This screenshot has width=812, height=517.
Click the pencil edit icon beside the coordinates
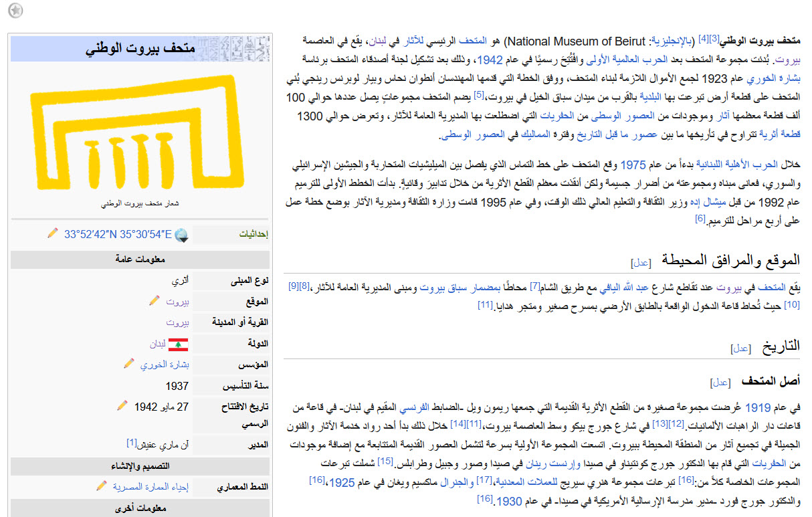coord(52,233)
